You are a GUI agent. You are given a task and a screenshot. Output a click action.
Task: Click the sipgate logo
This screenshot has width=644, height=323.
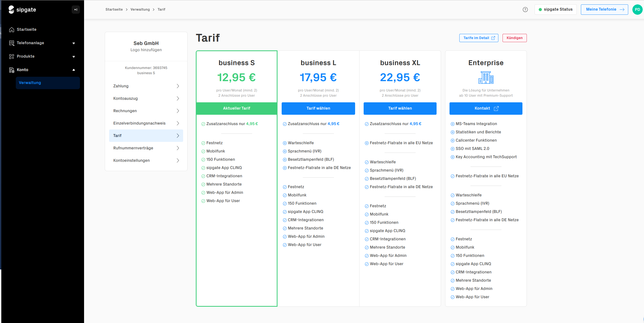pyautogui.click(x=22, y=10)
